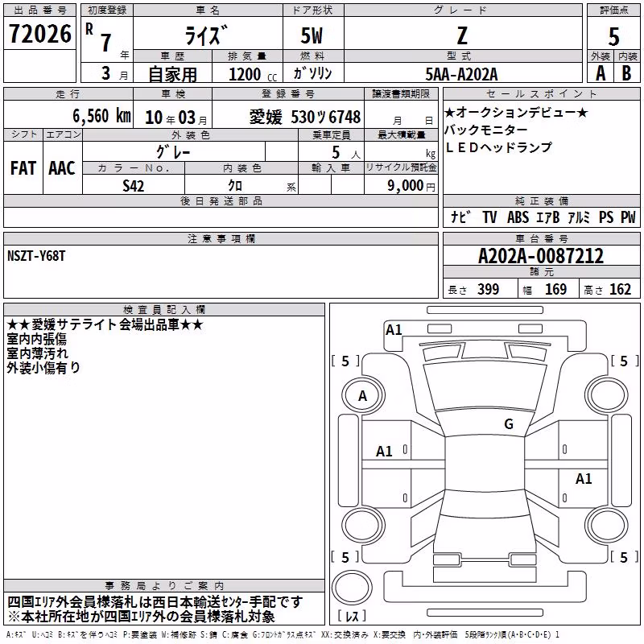Select mileage 6,560 km

pos(101,116)
